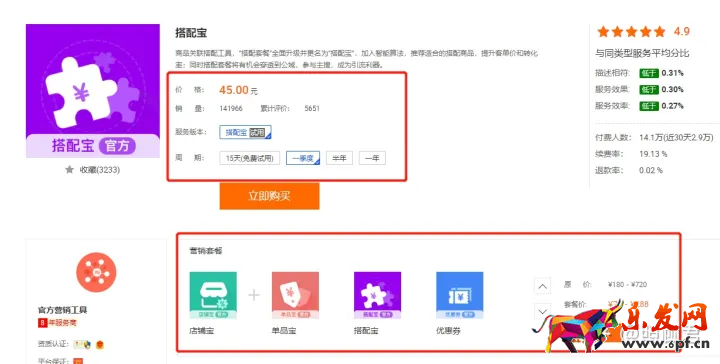Click the orange 立即购买 button

click(270, 196)
